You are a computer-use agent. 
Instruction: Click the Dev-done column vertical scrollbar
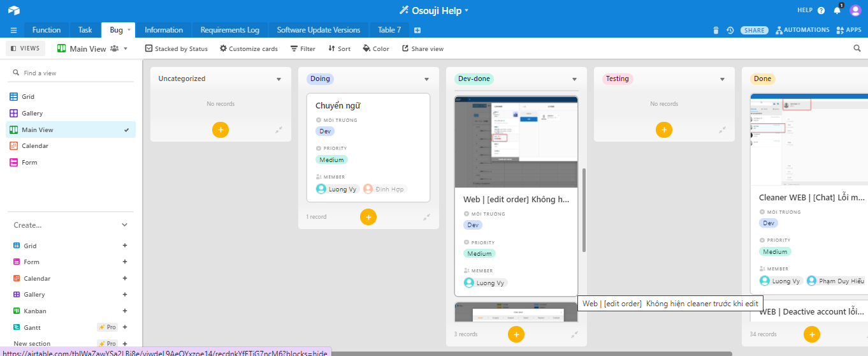pyautogui.click(x=584, y=210)
